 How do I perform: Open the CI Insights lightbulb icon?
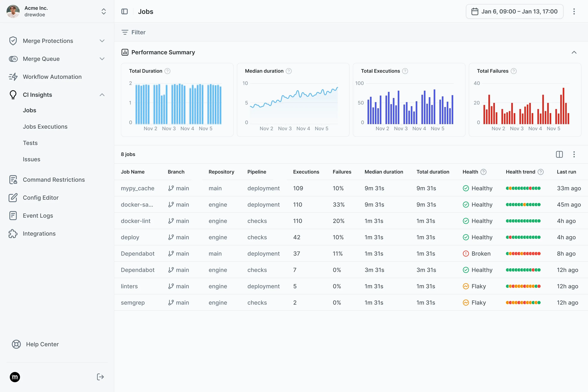(x=13, y=95)
